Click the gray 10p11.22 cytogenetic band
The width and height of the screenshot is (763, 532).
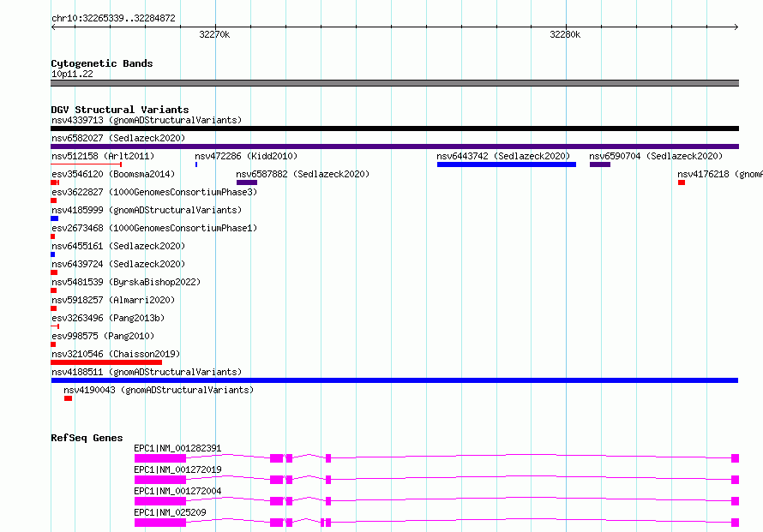[394, 84]
